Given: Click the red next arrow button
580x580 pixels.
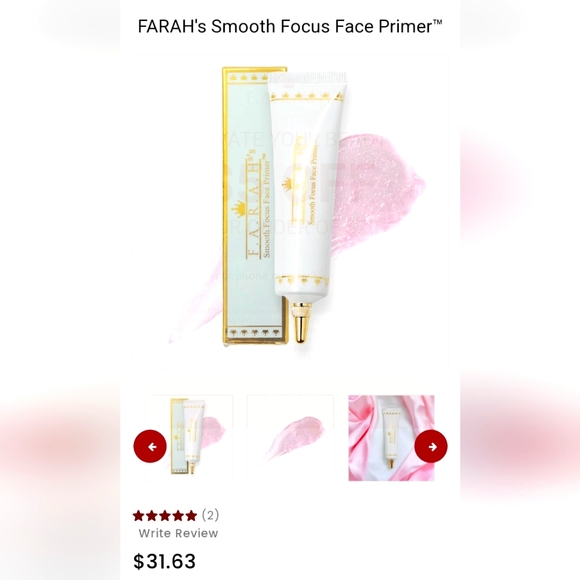Looking at the screenshot, I should 431,446.
